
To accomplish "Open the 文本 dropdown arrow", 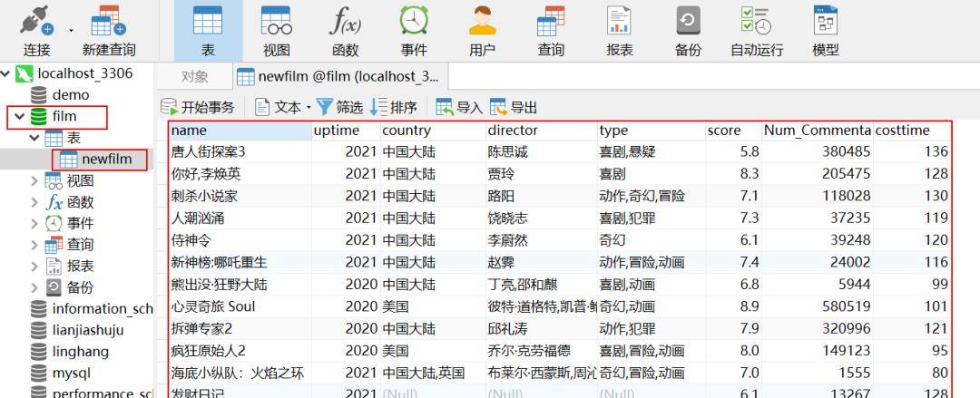I will click(x=309, y=108).
